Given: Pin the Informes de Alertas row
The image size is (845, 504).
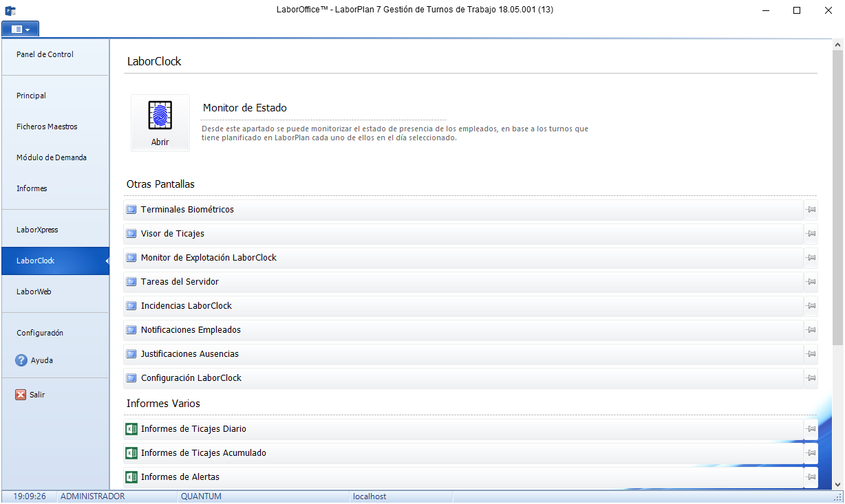Looking at the screenshot, I should (x=811, y=477).
